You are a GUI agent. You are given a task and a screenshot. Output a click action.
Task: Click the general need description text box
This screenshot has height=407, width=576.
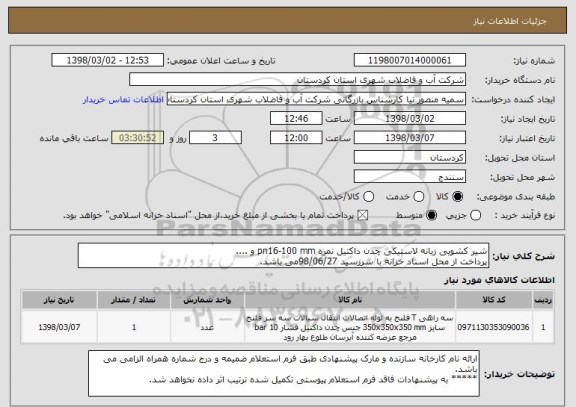pos(283,256)
